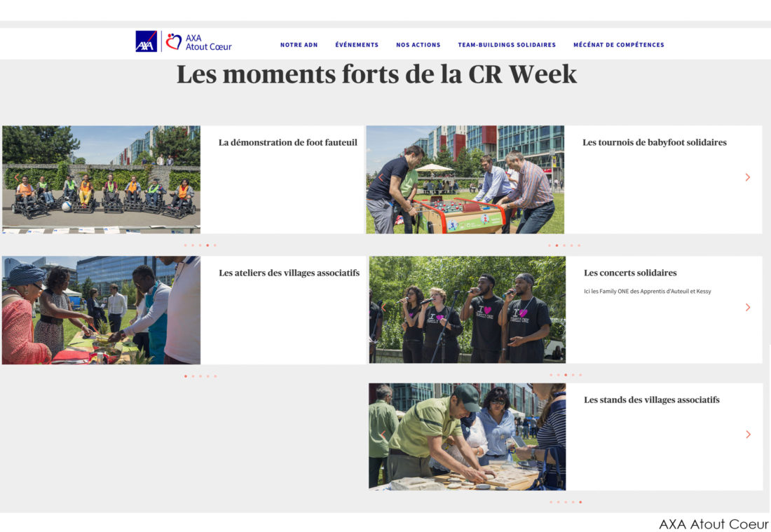The image size is (771, 532).
Task: Show next slide of Les concerts solidaires
Action: coord(747,307)
